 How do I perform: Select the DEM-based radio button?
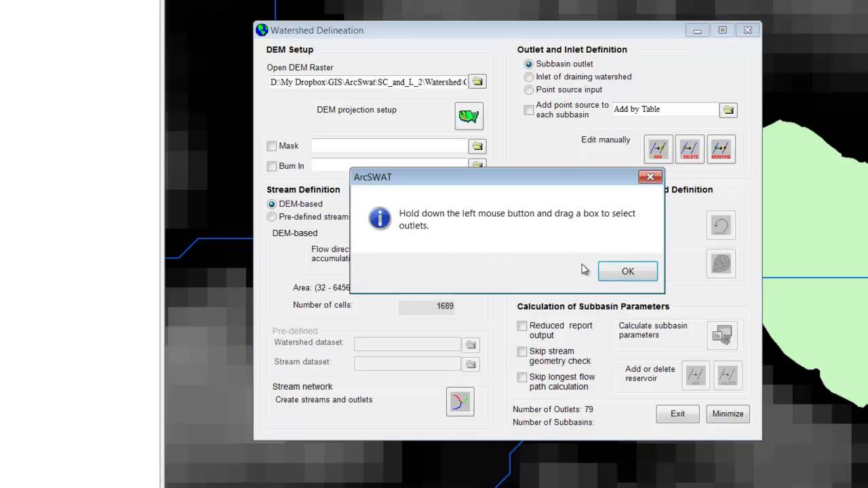(272, 204)
